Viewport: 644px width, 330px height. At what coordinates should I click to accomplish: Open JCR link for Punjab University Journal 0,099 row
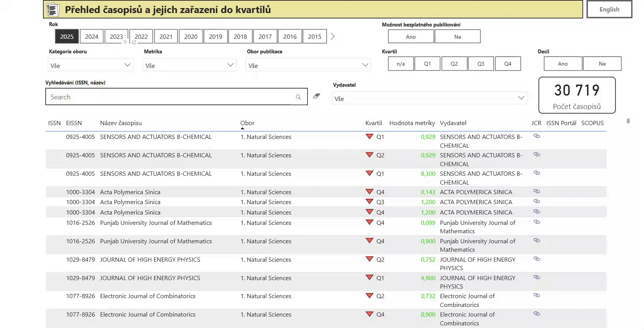pos(537,222)
